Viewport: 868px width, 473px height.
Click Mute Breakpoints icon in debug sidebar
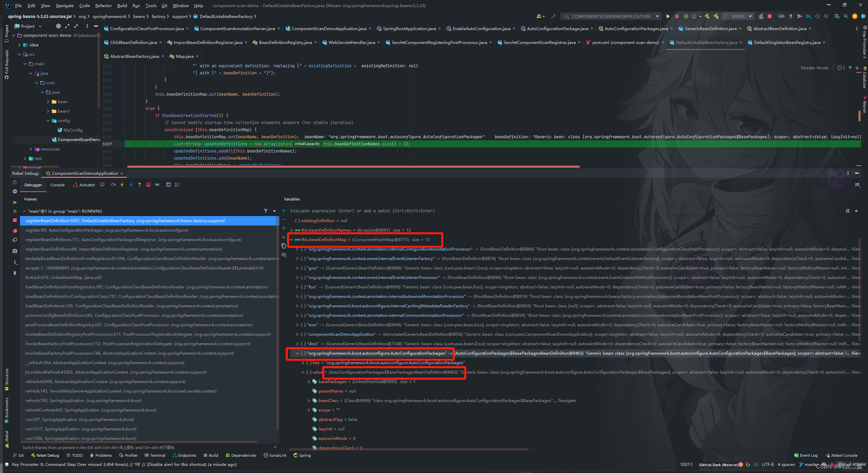15,240
